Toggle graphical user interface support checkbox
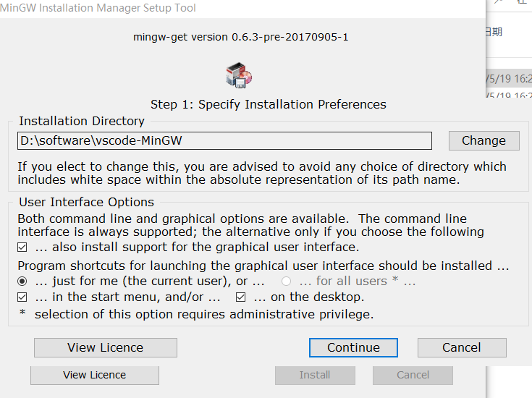The image size is (532, 398). pos(22,247)
